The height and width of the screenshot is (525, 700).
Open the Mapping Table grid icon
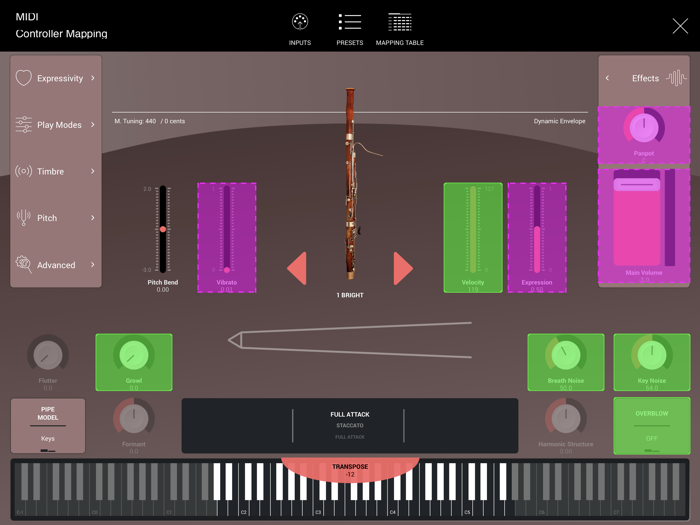(x=400, y=22)
